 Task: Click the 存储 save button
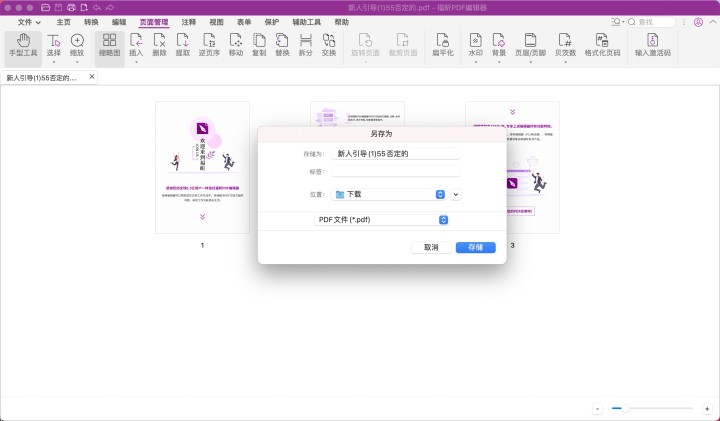click(x=475, y=247)
